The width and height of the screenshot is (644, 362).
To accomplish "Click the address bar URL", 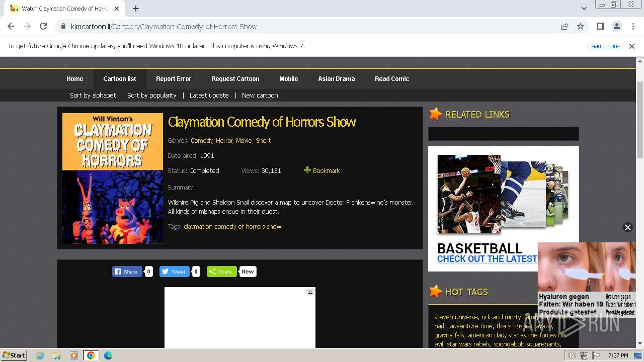I will 164,26.
